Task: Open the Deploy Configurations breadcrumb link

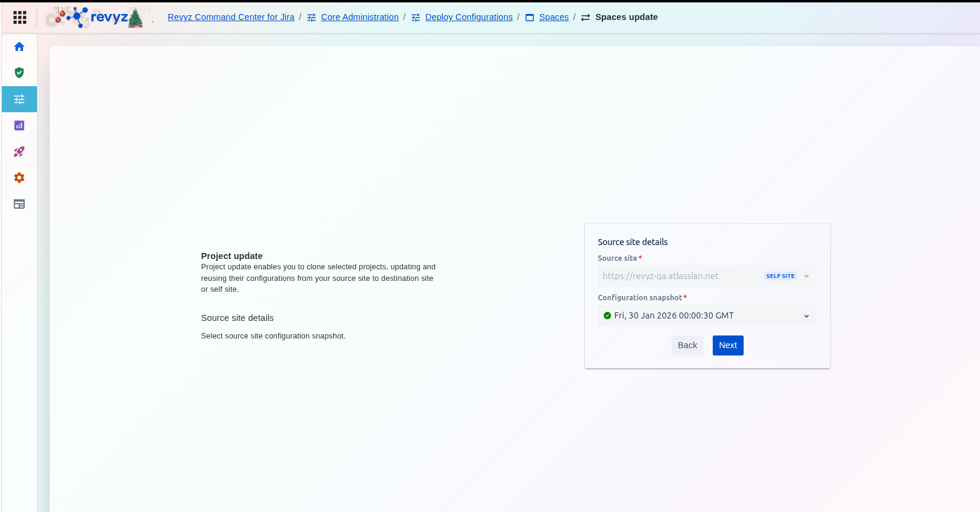Action: click(x=468, y=17)
